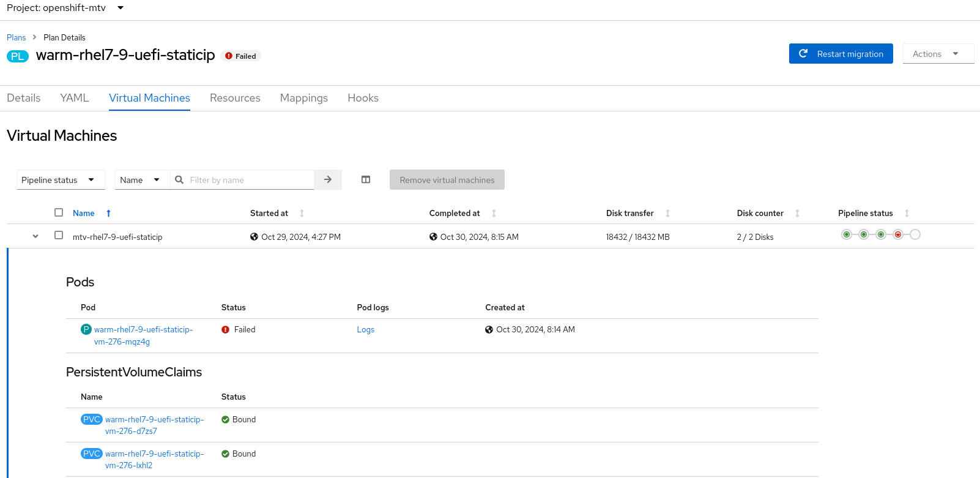Open the Actions dropdown menu

(938, 54)
